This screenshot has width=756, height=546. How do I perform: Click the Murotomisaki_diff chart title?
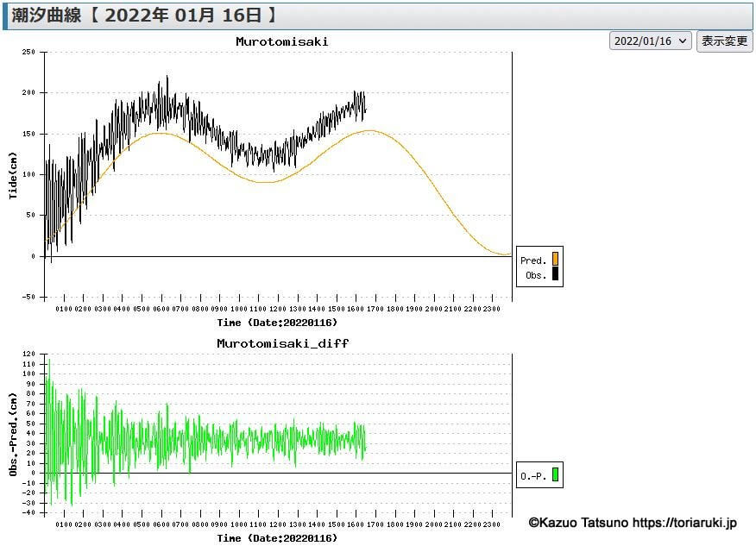click(282, 343)
